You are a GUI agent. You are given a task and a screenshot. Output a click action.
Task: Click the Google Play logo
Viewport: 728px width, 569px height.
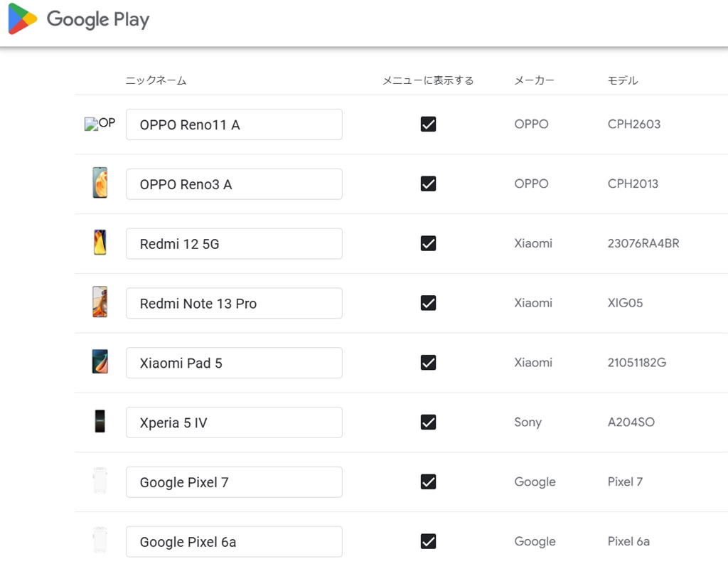tap(79, 19)
